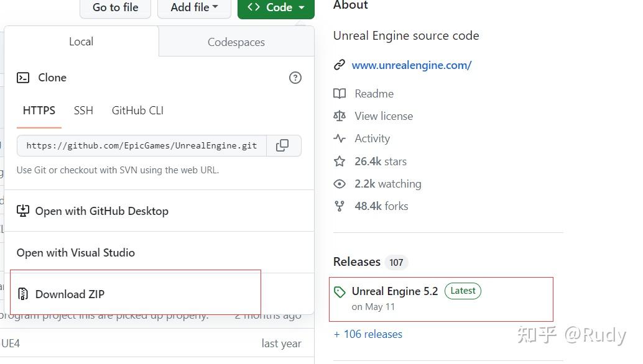Click the question mark help icon beside Clone
643x364 pixels.
tap(295, 77)
